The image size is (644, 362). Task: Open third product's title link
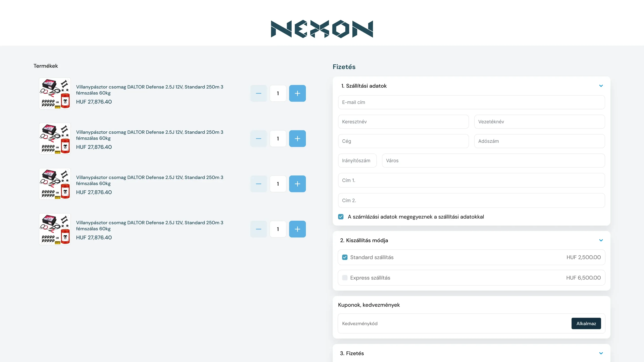point(150,180)
